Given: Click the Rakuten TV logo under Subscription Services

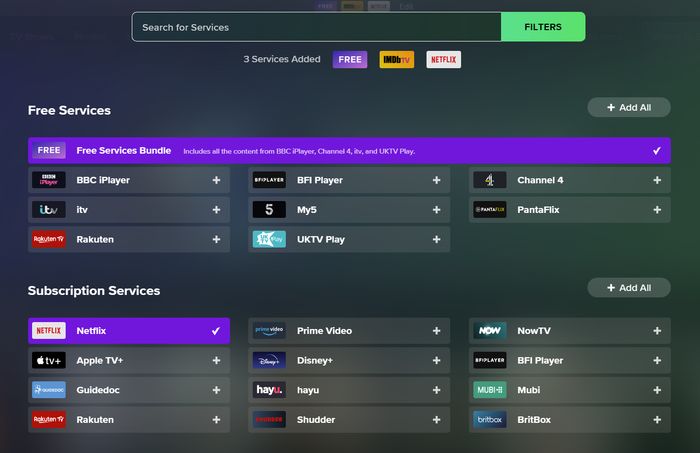Looking at the screenshot, I should pos(49,420).
